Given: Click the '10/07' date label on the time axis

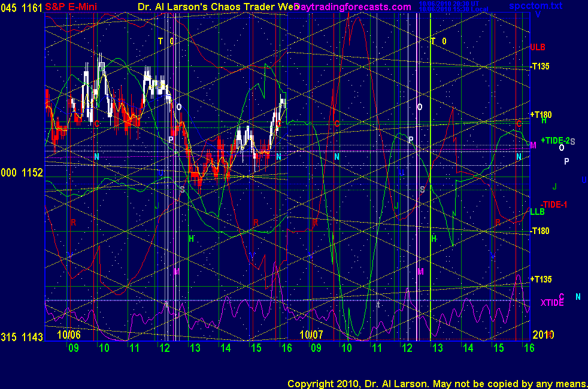Looking at the screenshot, I should [x=311, y=335].
